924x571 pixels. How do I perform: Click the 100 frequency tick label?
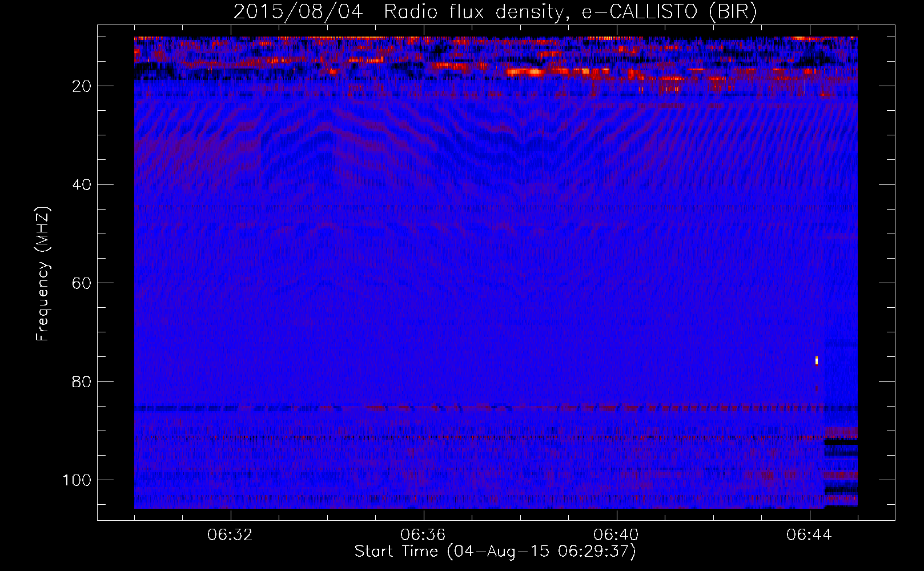(x=77, y=480)
